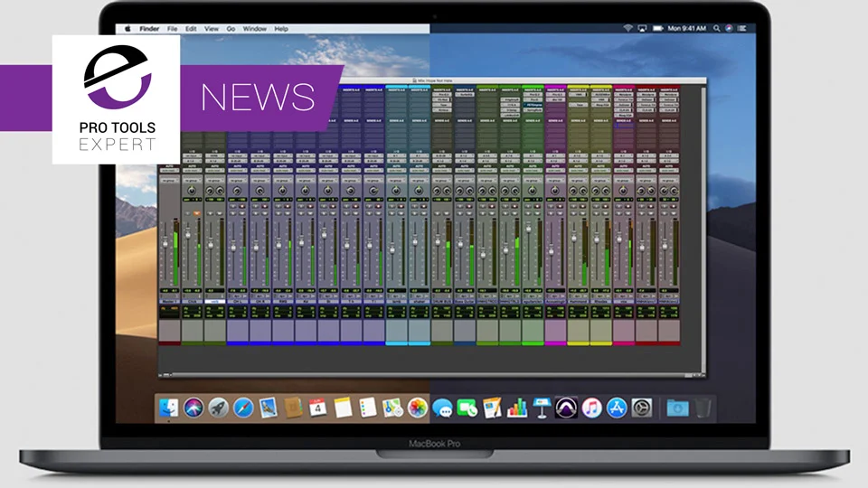Open automation mode selector on magenta track
The width and height of the screenshot is (868, 488).
(x=555, y=171)
